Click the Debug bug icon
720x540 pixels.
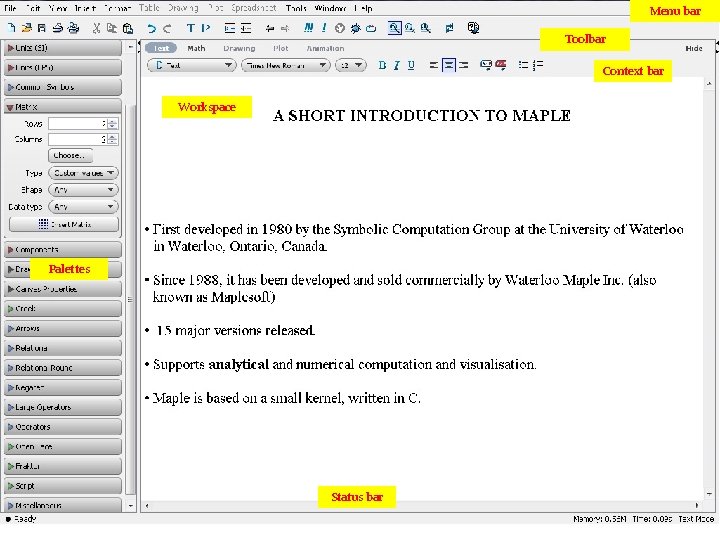click(x=355, y=28)
